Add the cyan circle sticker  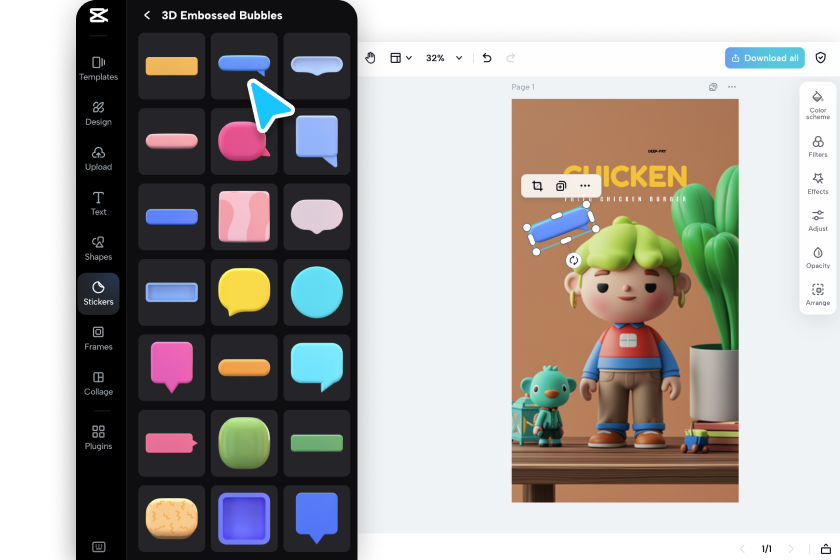click(x=317, y=293)
